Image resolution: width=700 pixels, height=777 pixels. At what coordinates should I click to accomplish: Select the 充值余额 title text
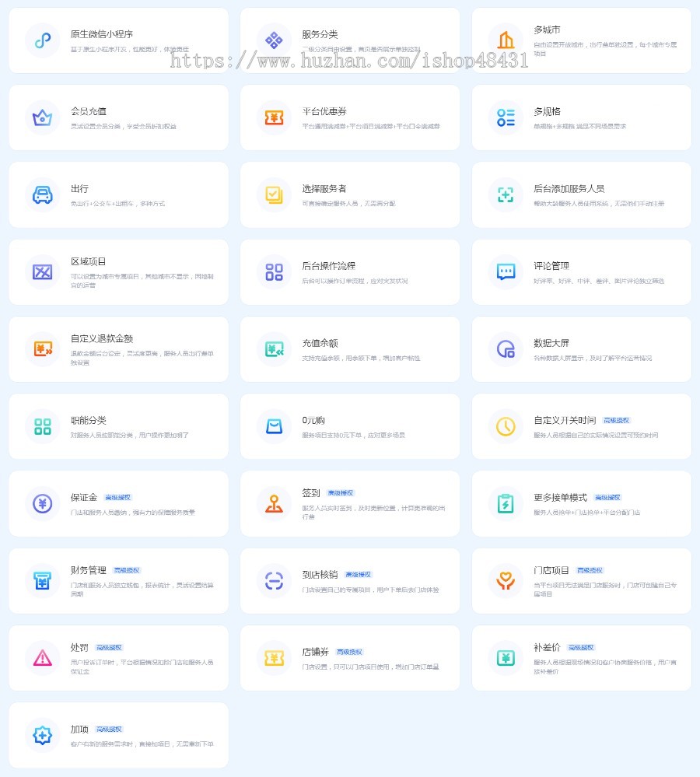[x=320, y=343]
